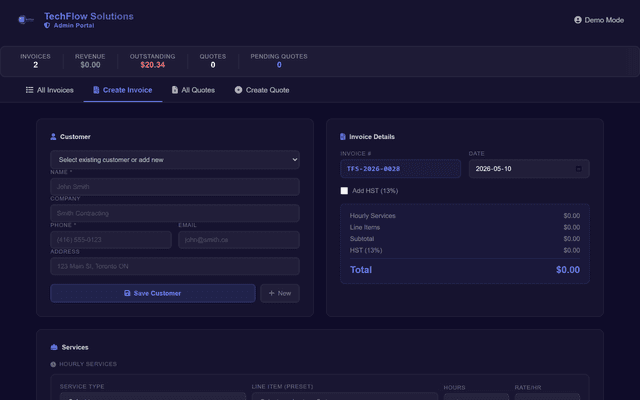The height and width of the screenshot is (400, 640).
Task: Click the Demo Mode user icon
Action: [578, 20]
